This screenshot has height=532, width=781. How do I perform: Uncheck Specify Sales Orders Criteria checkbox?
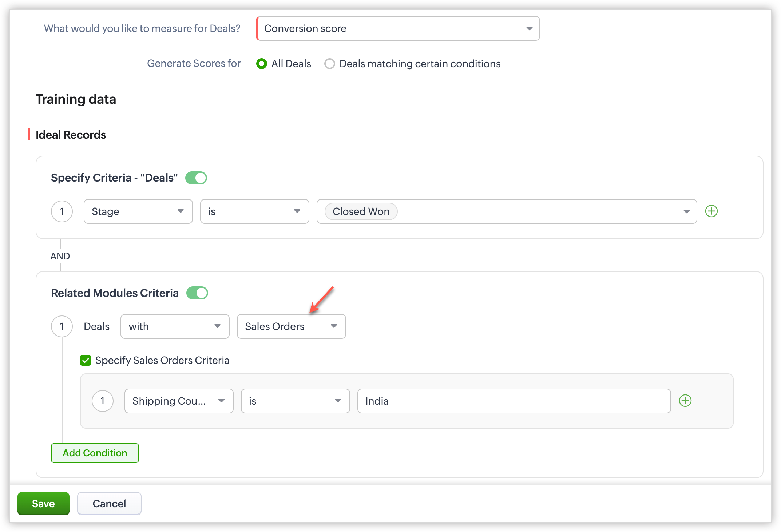pyautogui.click(x=86, y=360)
